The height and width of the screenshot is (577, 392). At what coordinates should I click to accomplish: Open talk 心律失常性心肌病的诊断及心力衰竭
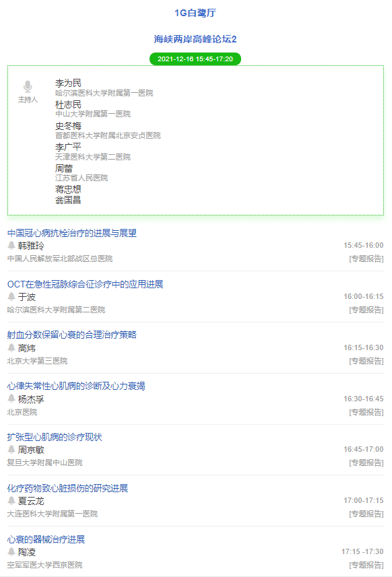(76, 386)
